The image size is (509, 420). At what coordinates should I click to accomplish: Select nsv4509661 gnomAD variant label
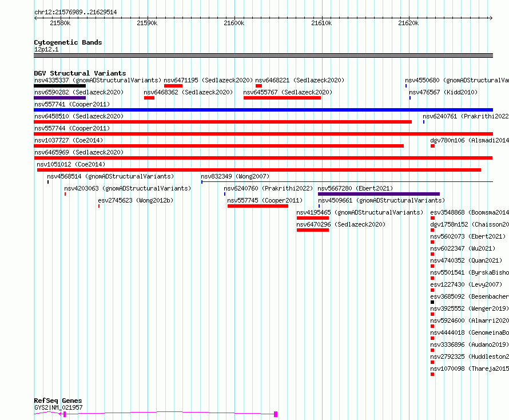coord(381,200)
